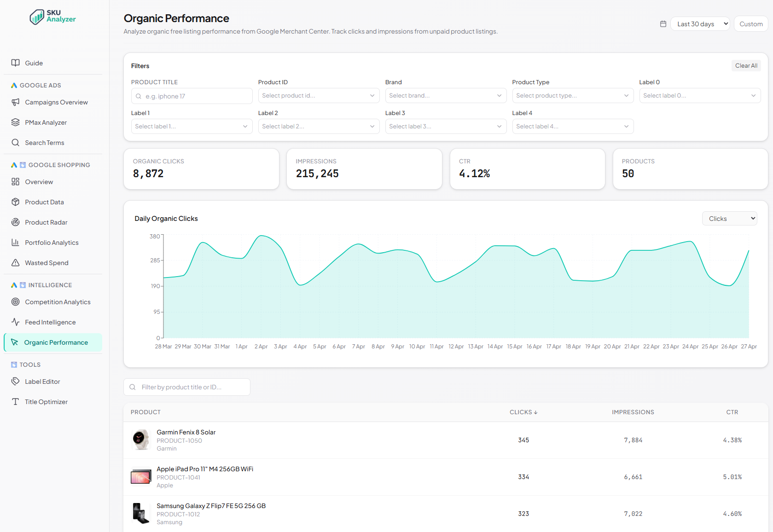The image size is (773, 532).
Task: Open the Guide page
Action: click(x=34, y=63)
